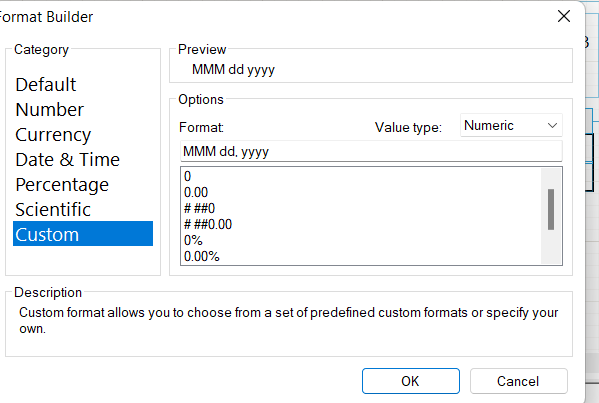The height and width of the screenshot is (403, 599).
Task: Click the format list scrollbar thumb
Action: [x=551, y=209]
